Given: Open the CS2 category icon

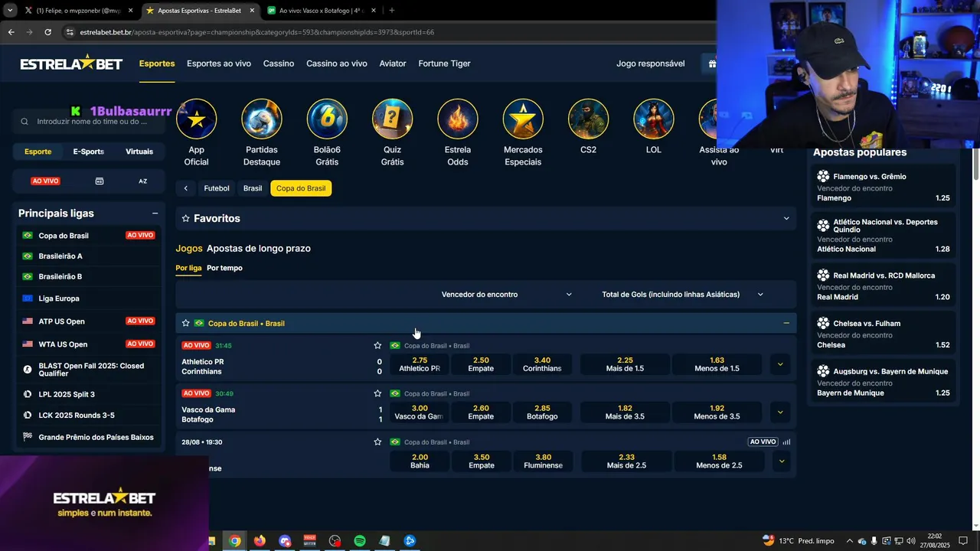Looking at the screenshot, I should click(588, 119).
